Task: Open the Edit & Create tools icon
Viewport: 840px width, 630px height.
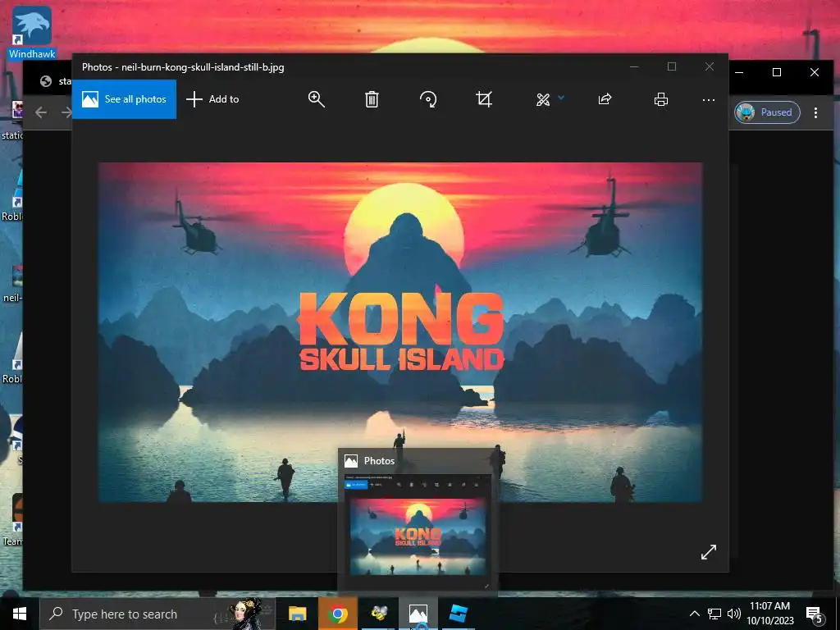Action: point(543,99)
